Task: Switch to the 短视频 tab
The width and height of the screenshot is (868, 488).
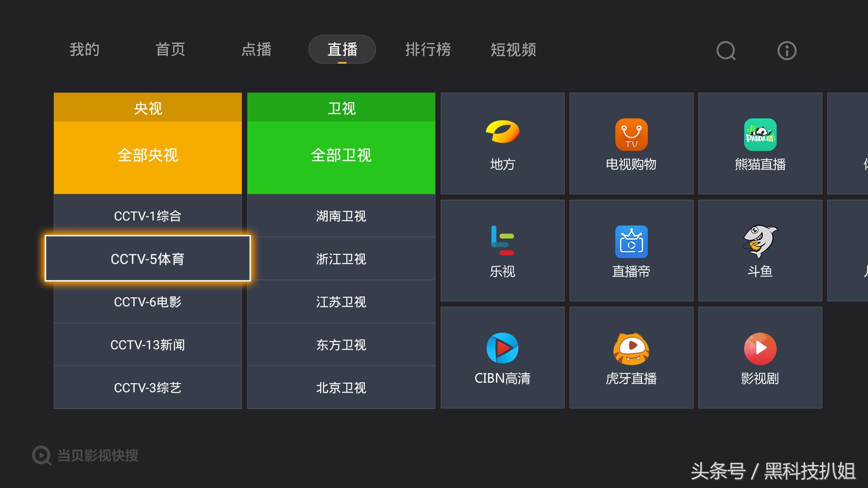Action: point(512,51)
